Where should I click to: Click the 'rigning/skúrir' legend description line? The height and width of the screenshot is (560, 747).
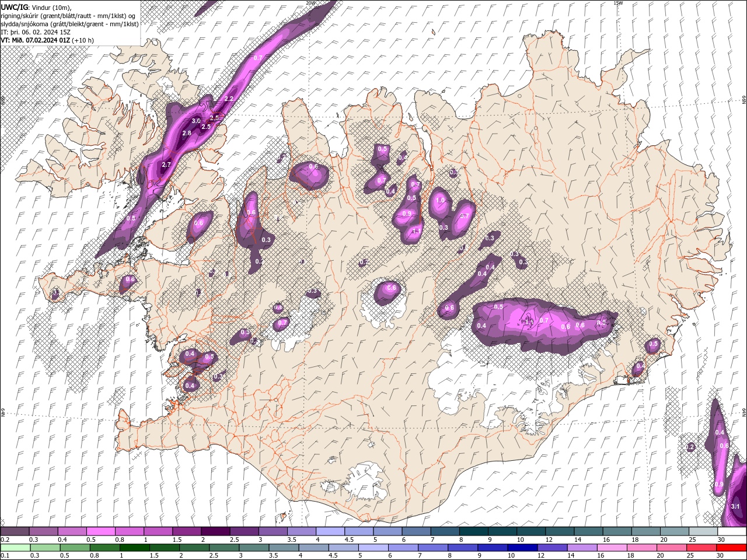[x=69, y=16]
